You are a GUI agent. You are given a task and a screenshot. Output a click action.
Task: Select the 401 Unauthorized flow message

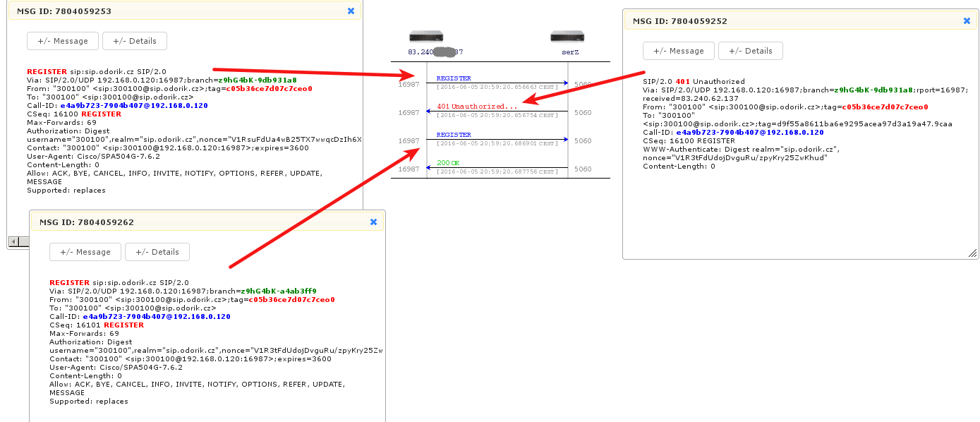[x=476, y=107]
